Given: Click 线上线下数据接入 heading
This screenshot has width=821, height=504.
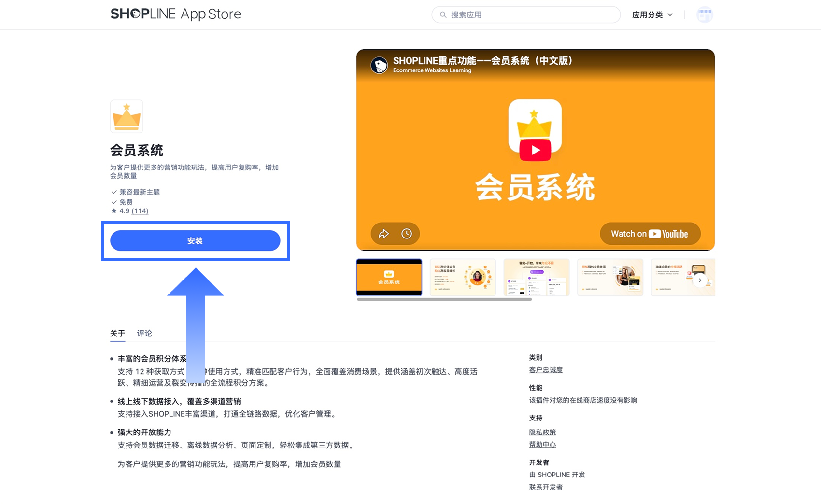Looking at the screenshot, I should pos(179,401).
